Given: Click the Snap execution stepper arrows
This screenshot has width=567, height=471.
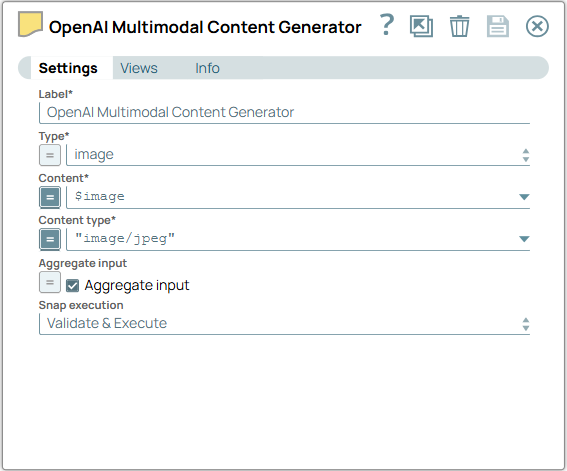Looking at the screenshot, I should tap(526, 324).
